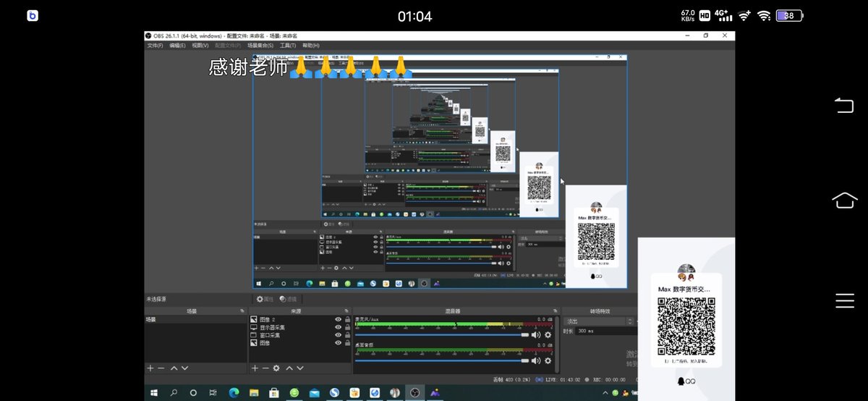Open the 文件(F) menu
This screenshot has height=401, width=868.
point(155,46)
